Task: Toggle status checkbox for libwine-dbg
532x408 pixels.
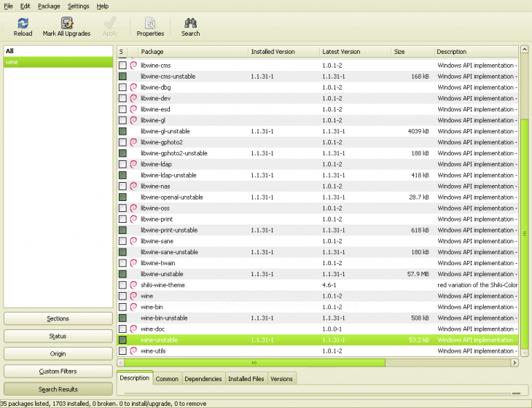Action: click(x=122, y=87)
